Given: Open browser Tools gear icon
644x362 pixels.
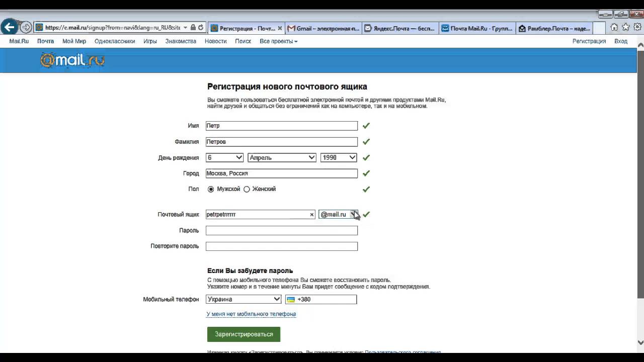Looking at the screenshot, I should [637, 28].
